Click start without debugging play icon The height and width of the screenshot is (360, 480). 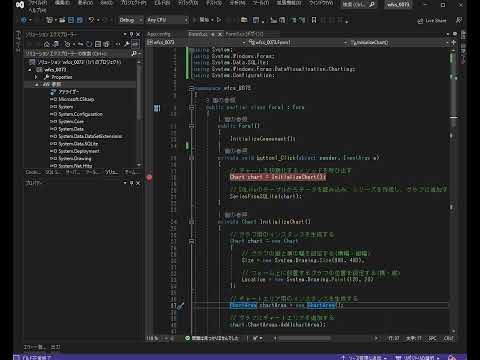pos(219,20)
